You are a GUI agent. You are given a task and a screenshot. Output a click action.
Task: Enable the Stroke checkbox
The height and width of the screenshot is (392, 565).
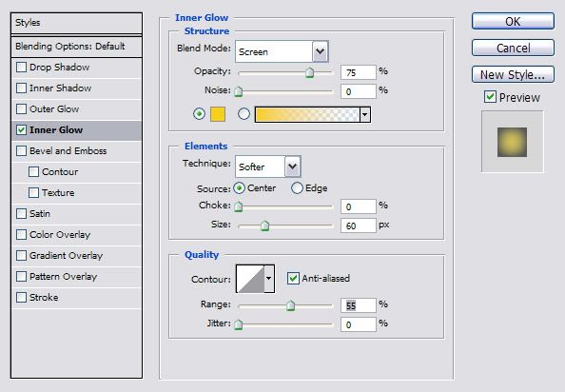[22, 297]
